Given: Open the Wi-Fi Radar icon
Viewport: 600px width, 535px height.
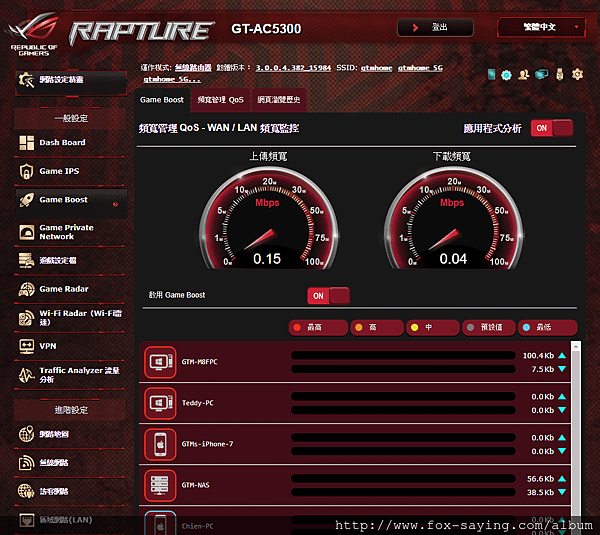Looking at the screenshot, I should click(27, 318).
